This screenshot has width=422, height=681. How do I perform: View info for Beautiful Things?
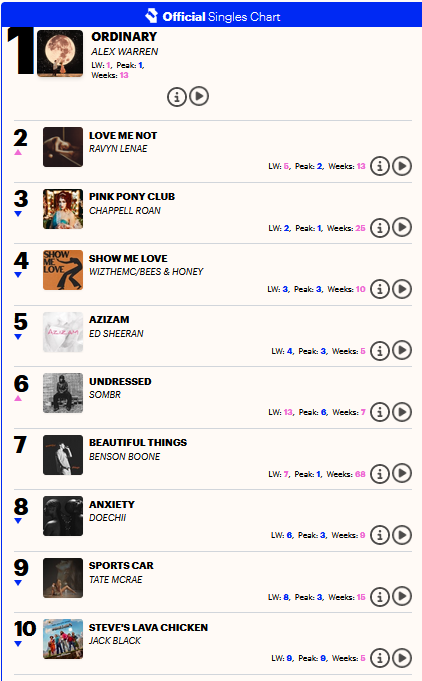[380, 474]
